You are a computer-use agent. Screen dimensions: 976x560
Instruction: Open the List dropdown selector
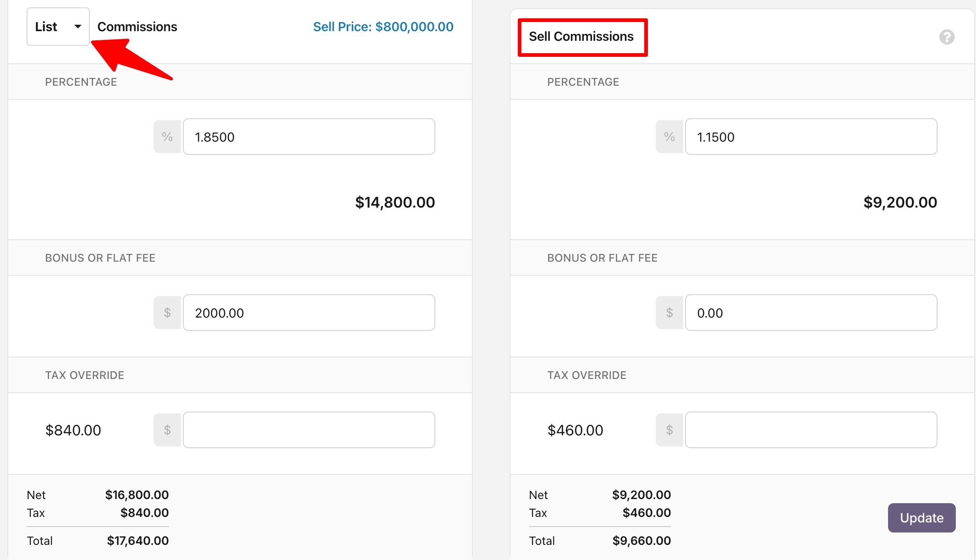(58, 27)
